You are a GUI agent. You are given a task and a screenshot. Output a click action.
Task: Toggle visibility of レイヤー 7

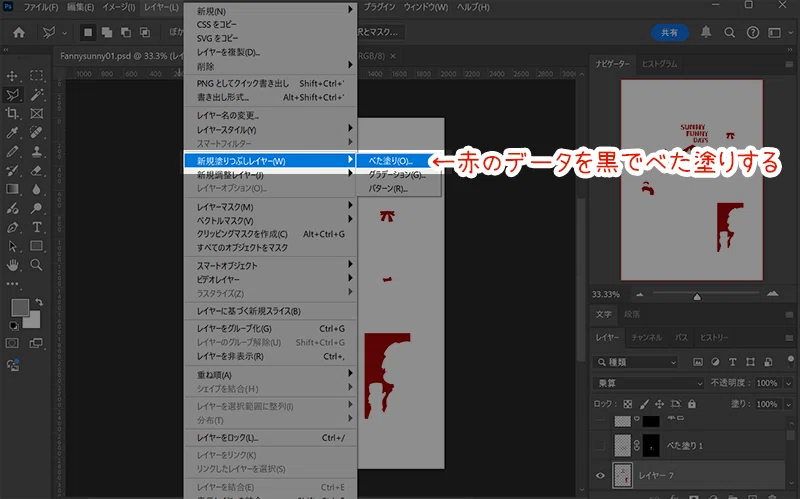point(601,476)
